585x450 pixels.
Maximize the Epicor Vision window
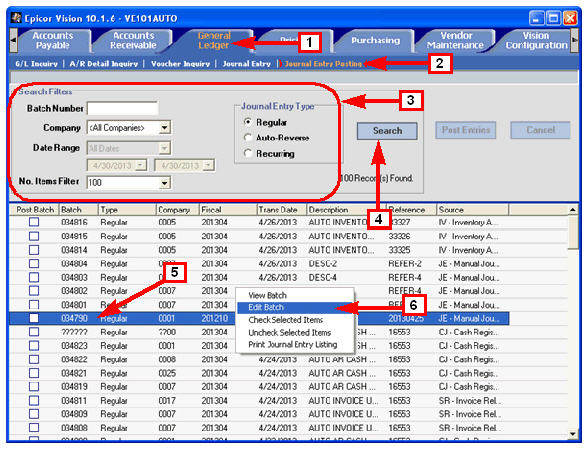[x=554, y=18]
